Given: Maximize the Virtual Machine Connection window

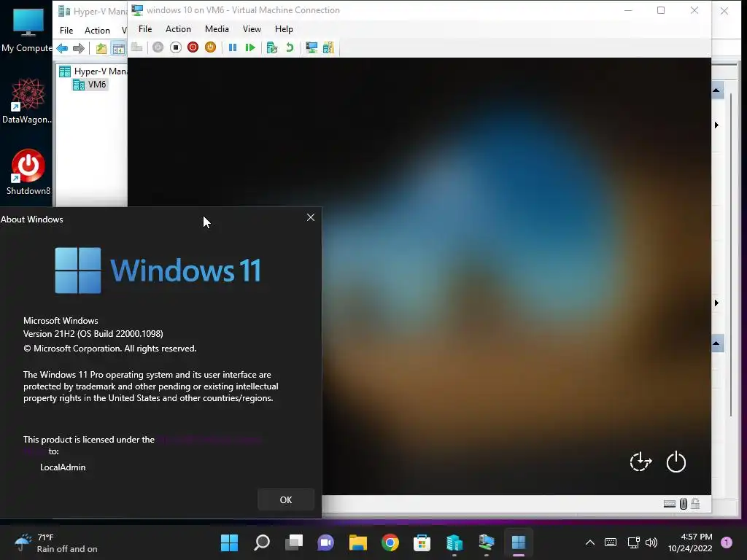Looking at the screenshot, I should point(661,10).
